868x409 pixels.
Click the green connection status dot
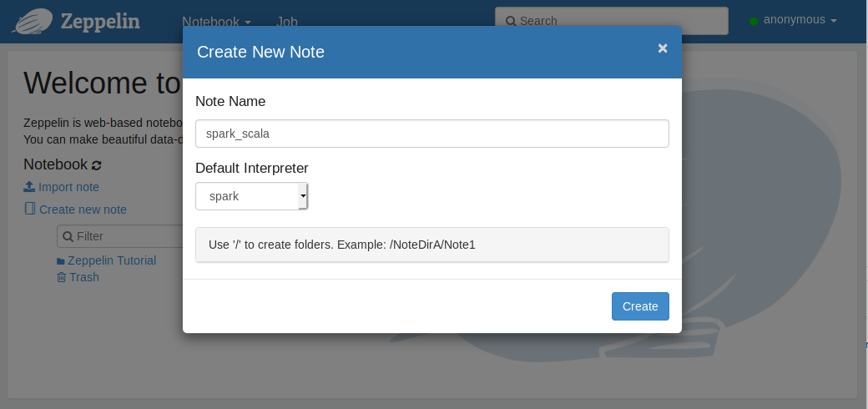(754, 22)
